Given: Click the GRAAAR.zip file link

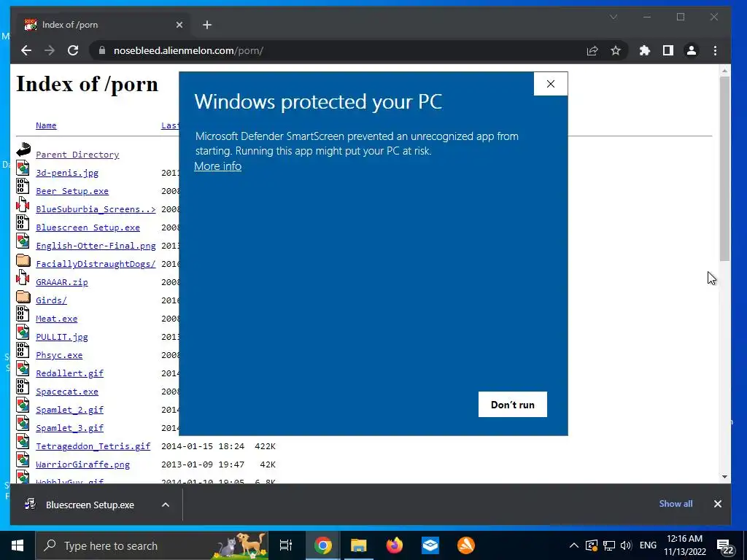Looking at the screenshot, I should pos(62,282).
